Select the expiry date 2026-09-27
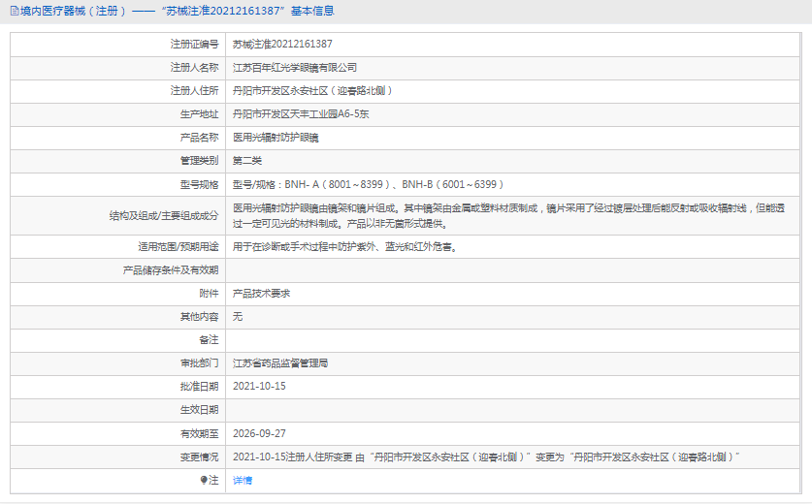 (x=259, y=433)
